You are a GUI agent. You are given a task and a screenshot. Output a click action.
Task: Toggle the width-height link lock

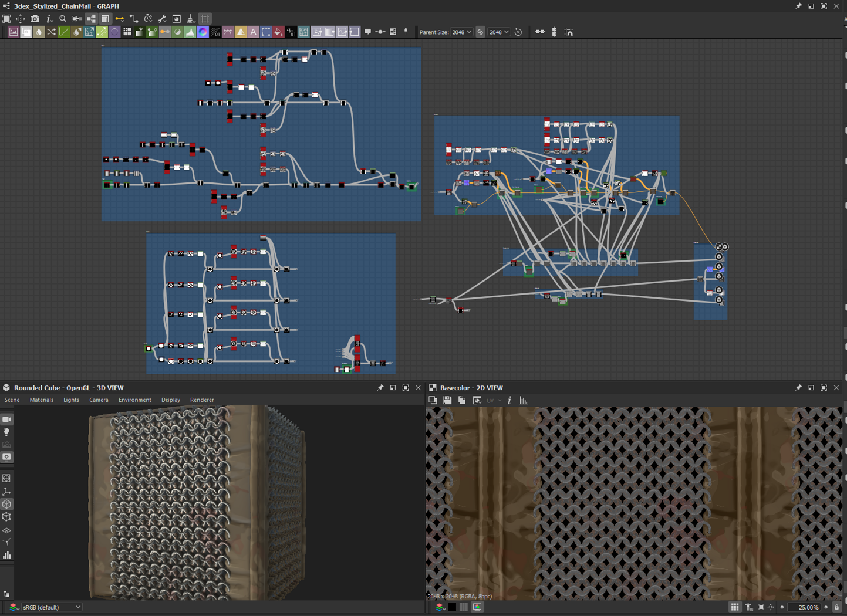click(x=480, y=32)
